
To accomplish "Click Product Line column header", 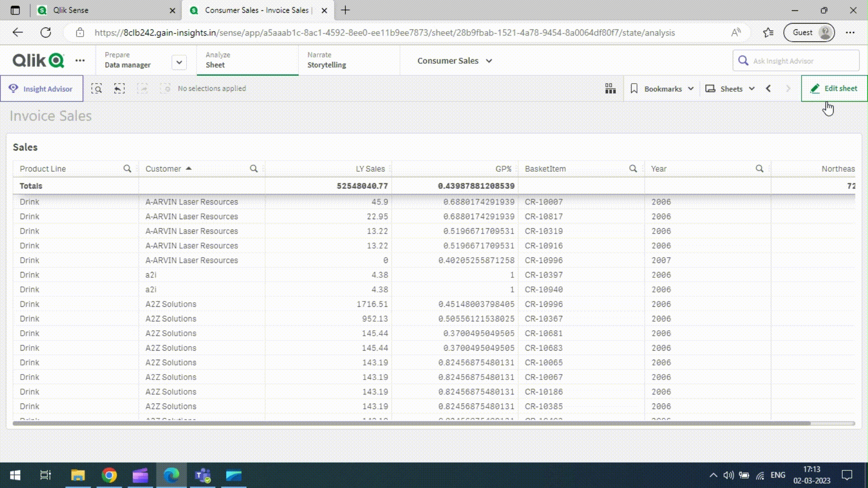I will coord(42,169).
